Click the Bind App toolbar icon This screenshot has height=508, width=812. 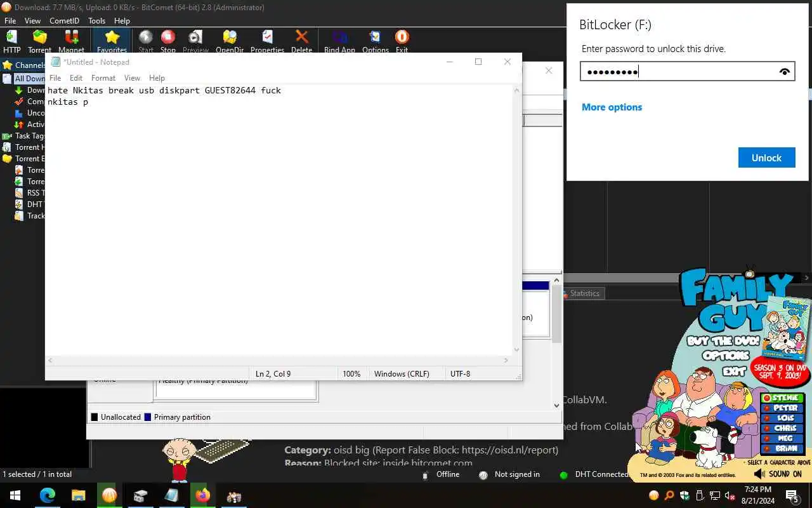tap(339, 41)
